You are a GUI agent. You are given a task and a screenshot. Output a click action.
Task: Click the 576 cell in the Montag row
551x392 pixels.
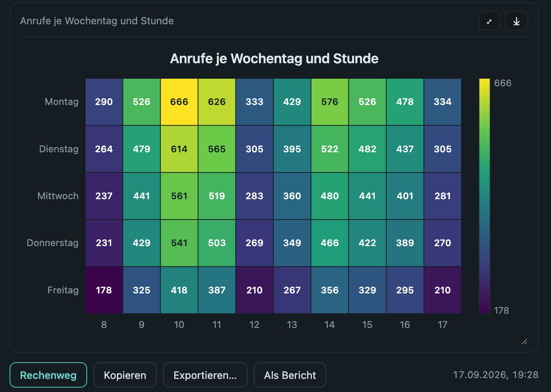(x=330, y=102)
